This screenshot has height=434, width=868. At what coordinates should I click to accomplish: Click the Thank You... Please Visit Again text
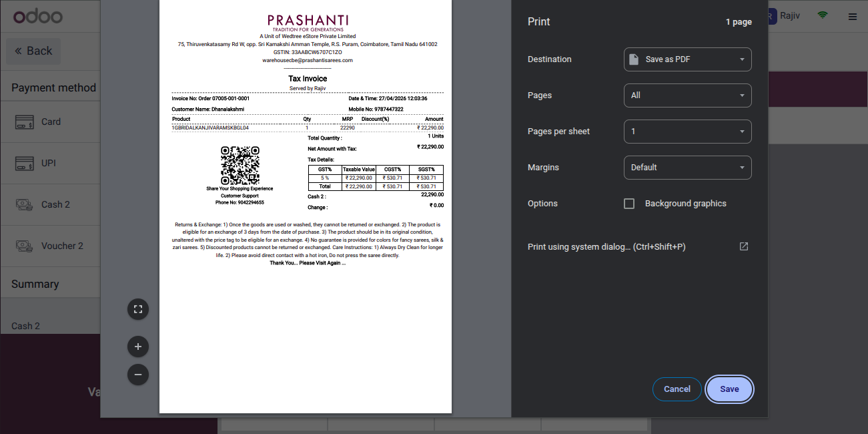coord(308,263)
